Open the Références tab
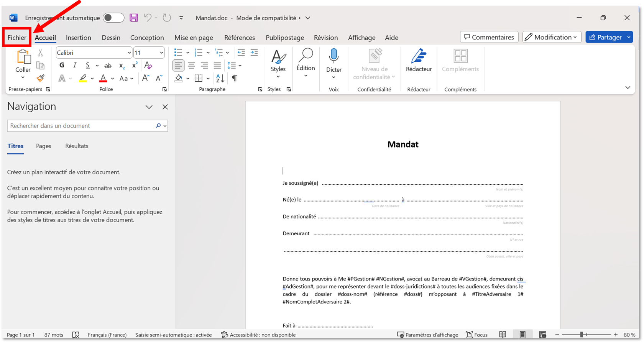644x343 pixels. pyautogui.click(x=240, y=38)
